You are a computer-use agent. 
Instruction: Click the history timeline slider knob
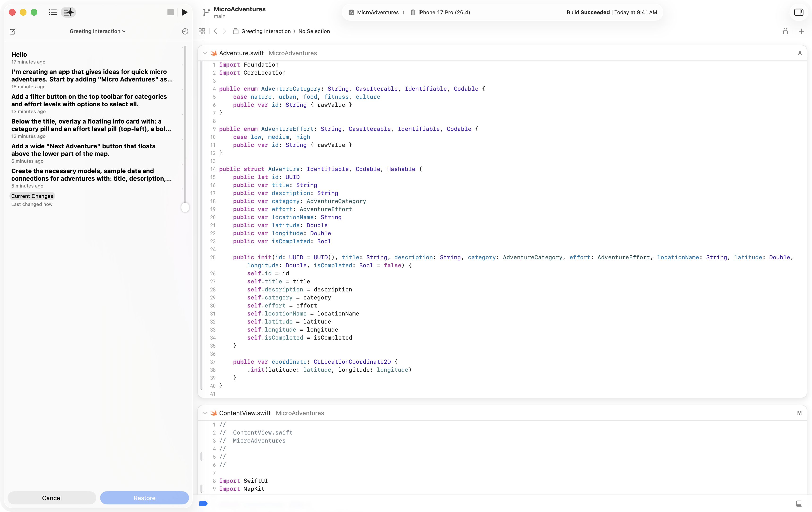pyautogui.click(x=185, y=207)
